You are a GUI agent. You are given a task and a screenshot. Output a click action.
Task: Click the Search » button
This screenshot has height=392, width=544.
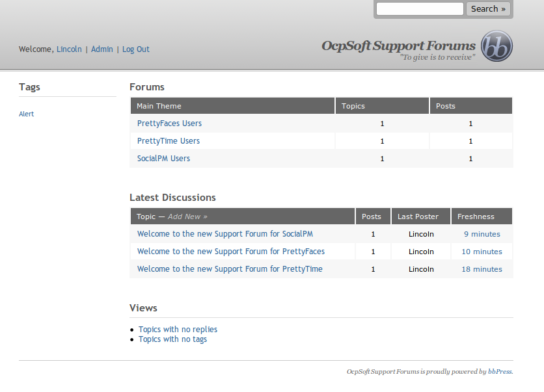click(x=488, y=8)
